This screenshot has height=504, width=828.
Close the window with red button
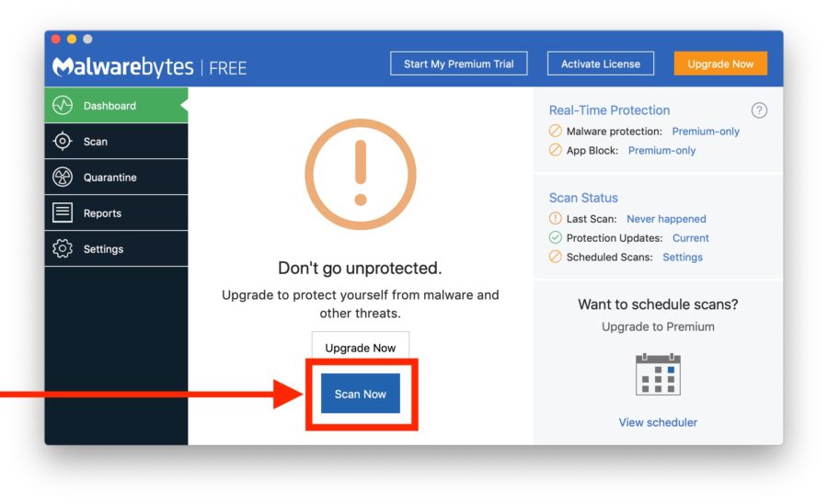pos(55,39)
